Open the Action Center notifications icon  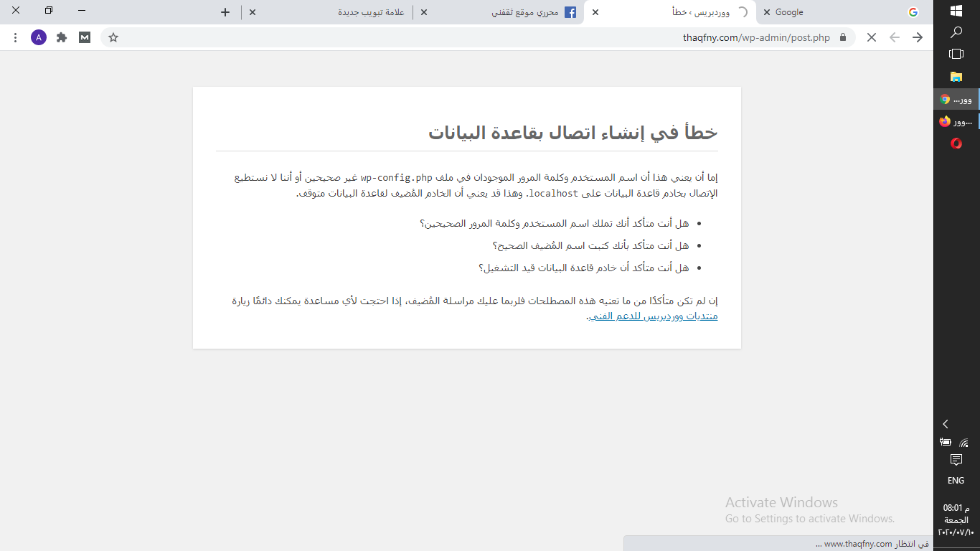coord(956,460)
